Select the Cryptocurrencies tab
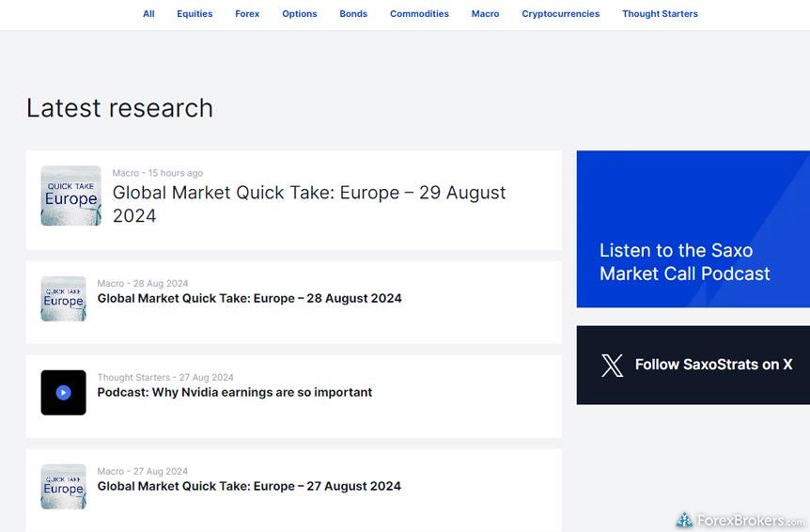 tap(560, 14)
